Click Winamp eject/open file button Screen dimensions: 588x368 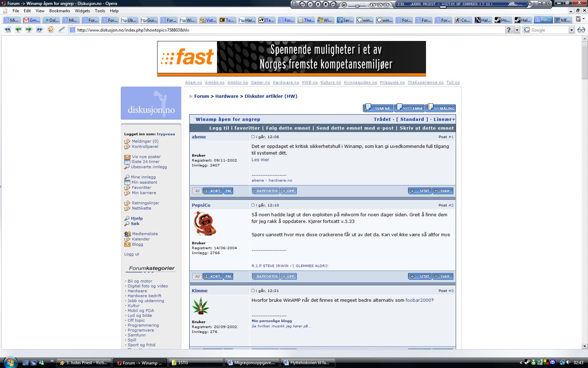tap(373, 5)
